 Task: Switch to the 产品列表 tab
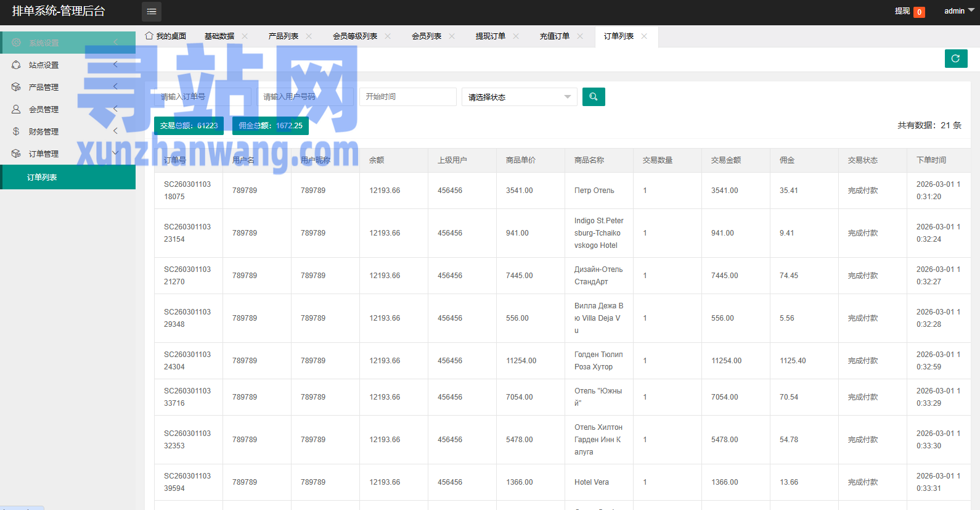(284, 36)
